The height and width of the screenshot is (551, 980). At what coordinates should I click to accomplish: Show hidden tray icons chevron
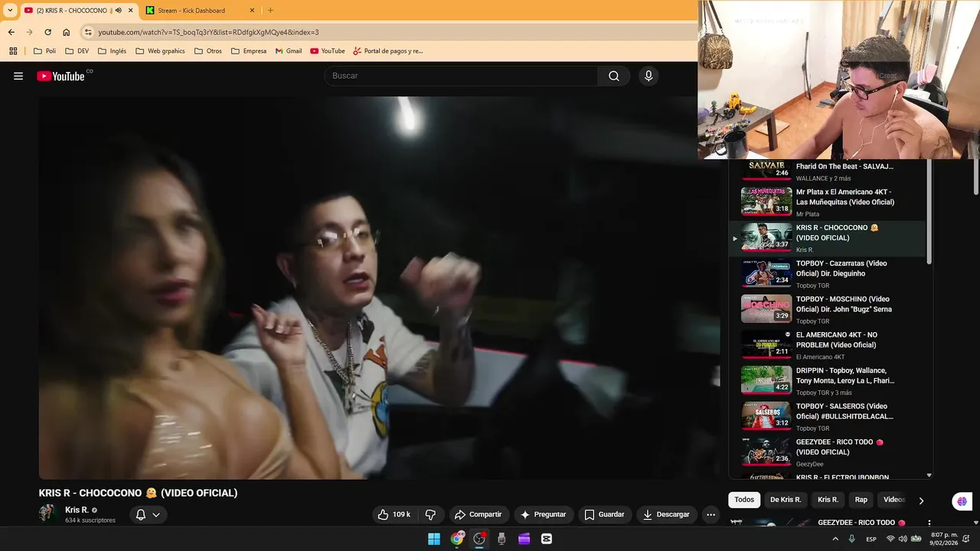[835, 539]
